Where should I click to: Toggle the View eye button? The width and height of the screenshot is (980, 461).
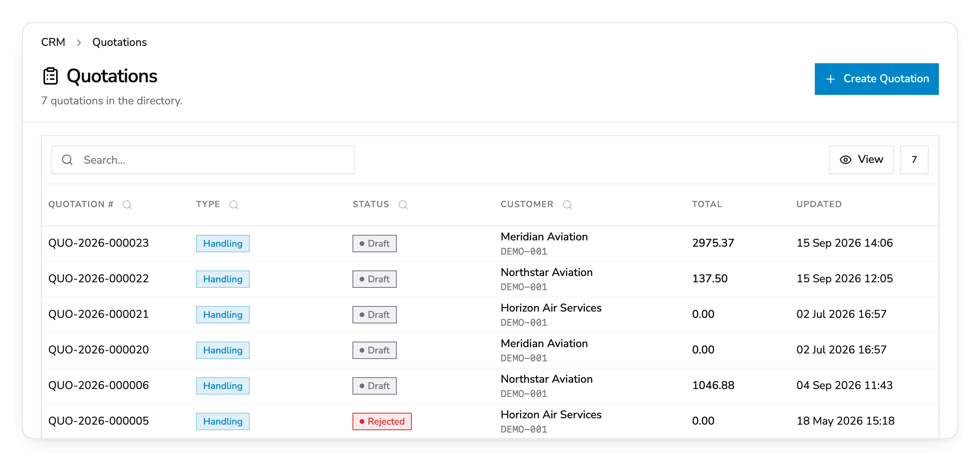pyautogui.click(x=861, y=160)
